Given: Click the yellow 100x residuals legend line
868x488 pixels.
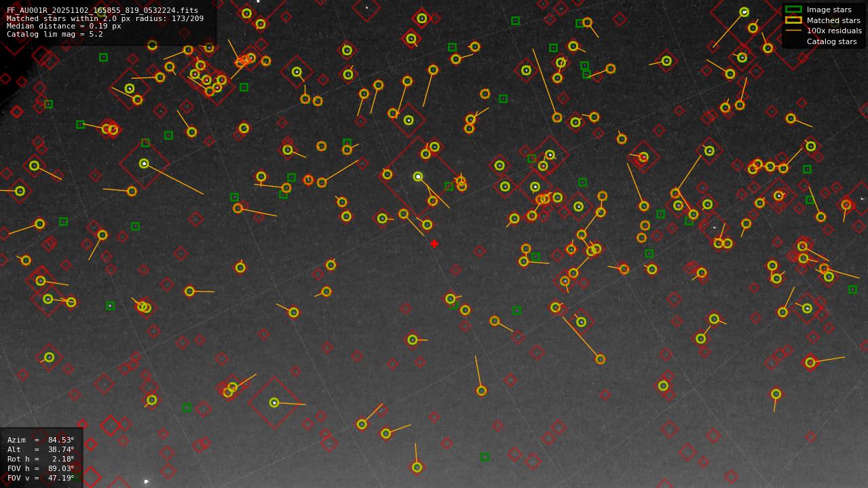Looking at the screenshot, I should pyautogui.click(x=793, y=31).
